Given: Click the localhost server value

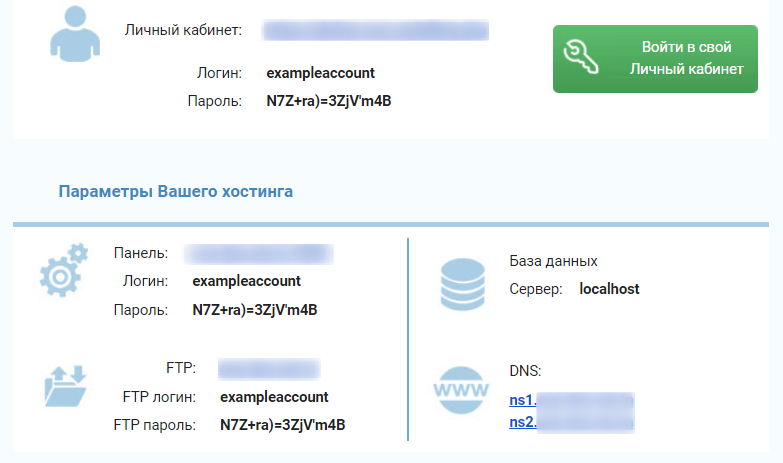Looking at the screenshot, I should (x=609, y=289).
